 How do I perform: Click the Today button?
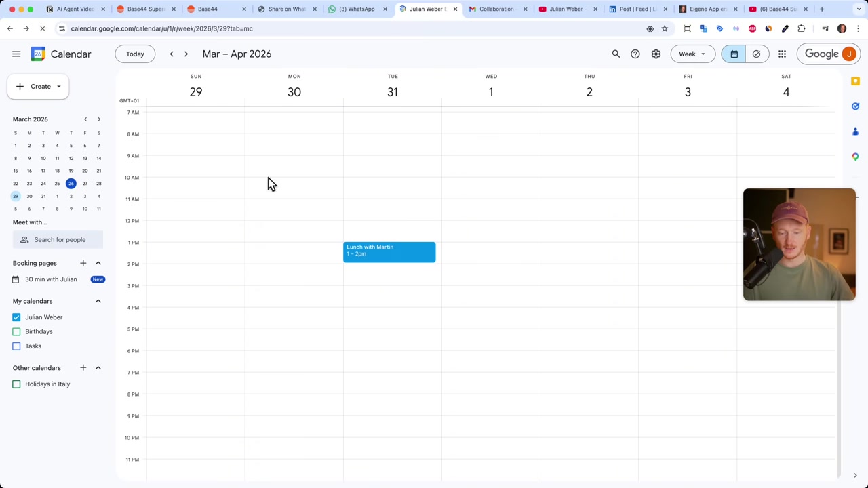coord(135,54)
